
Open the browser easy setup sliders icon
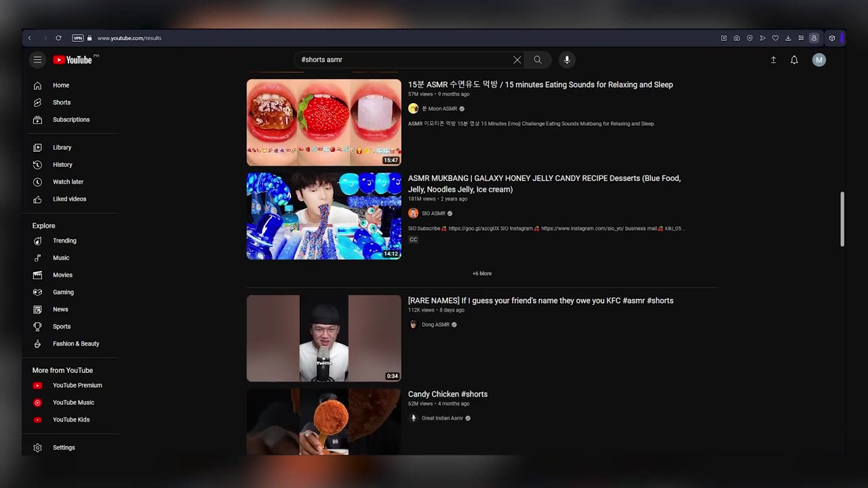[x=801, y=38]
